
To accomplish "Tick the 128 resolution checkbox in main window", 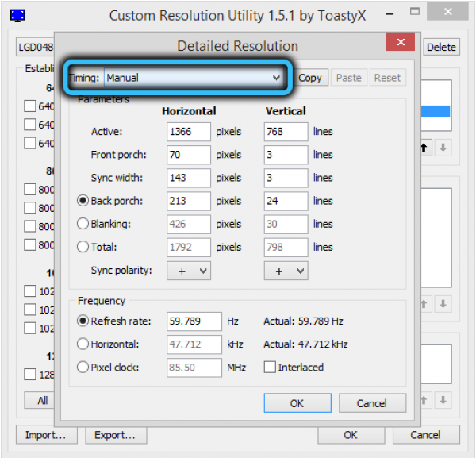I will pyautogui.click(x=30, y=374).
